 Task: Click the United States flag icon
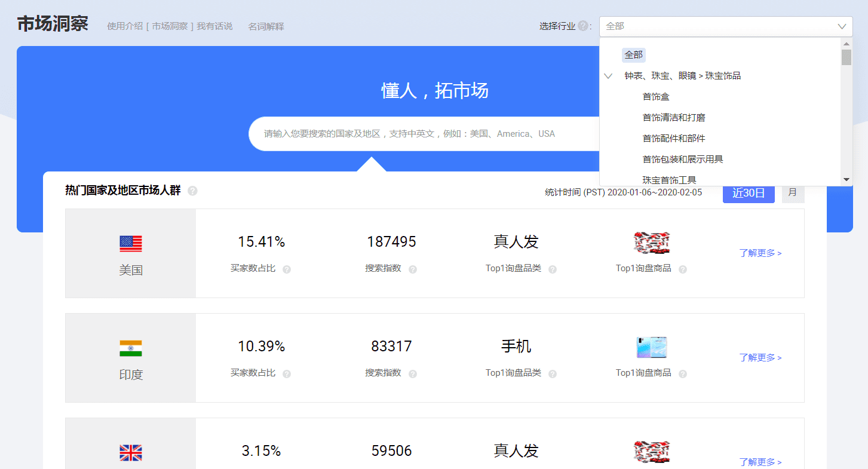pos(131,244)
